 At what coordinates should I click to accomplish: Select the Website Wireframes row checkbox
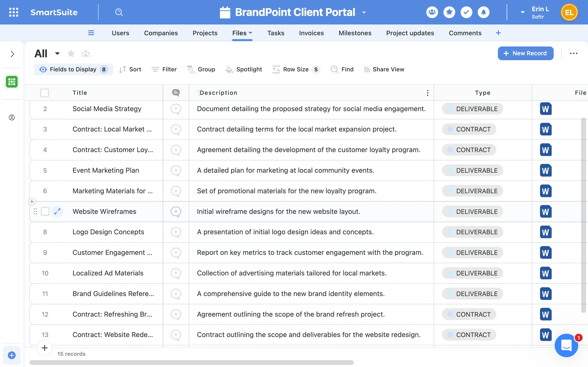click(x=45, y=211)
